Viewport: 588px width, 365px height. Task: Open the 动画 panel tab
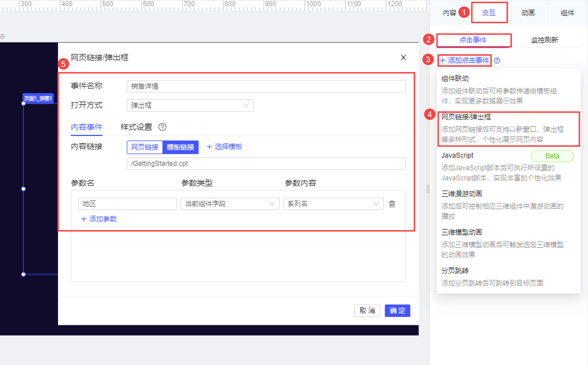[528, 13]
